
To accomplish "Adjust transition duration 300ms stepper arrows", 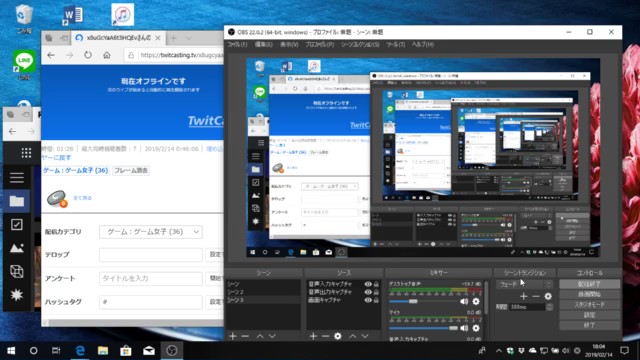I will click(x=549, y=307).
